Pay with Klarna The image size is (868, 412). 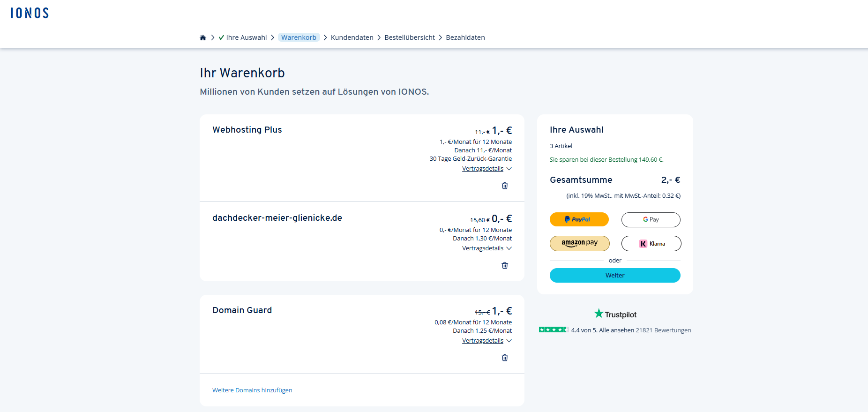tap(651, 243)
